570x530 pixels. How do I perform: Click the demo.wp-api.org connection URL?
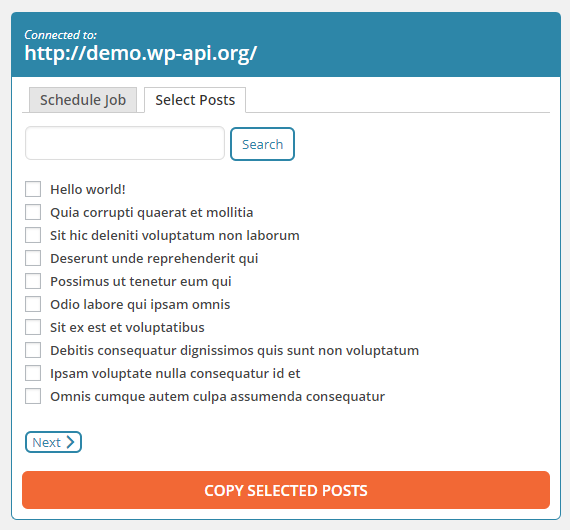pos(141,53)
